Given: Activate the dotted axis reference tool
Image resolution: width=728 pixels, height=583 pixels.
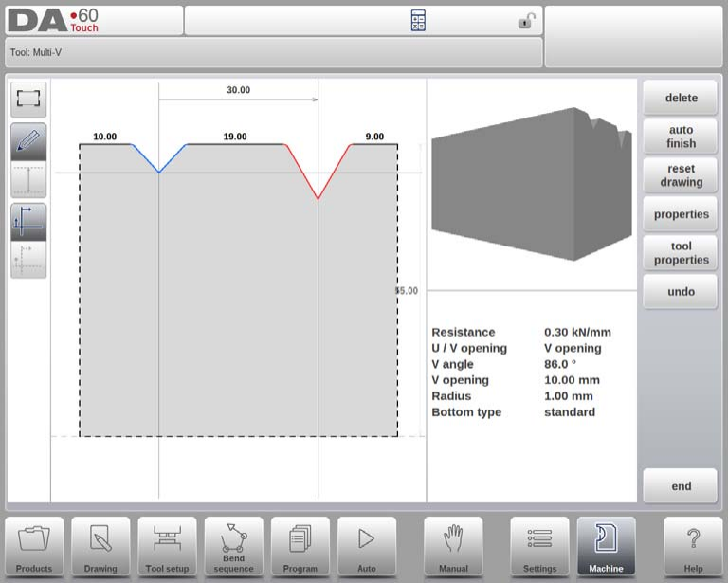Looking at the screenshot, I should point(28,260).
